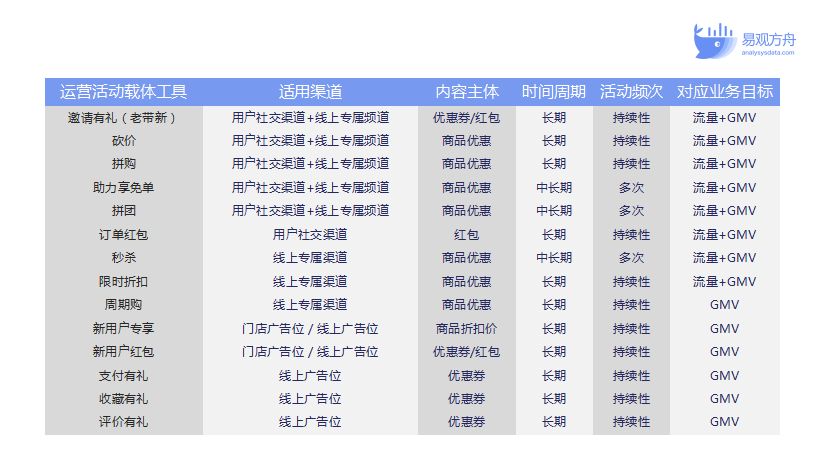The height and width of the screenshot is (460, 829).
Task: Click 中长期 in the 拼团 row
Action: (x=554, y=211)
